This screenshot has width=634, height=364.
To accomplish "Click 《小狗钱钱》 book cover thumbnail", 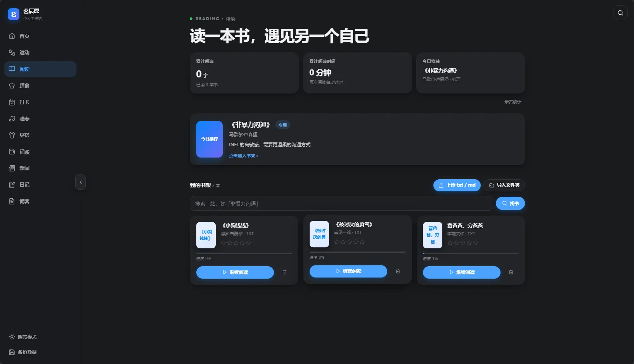I will pos(206,235).
